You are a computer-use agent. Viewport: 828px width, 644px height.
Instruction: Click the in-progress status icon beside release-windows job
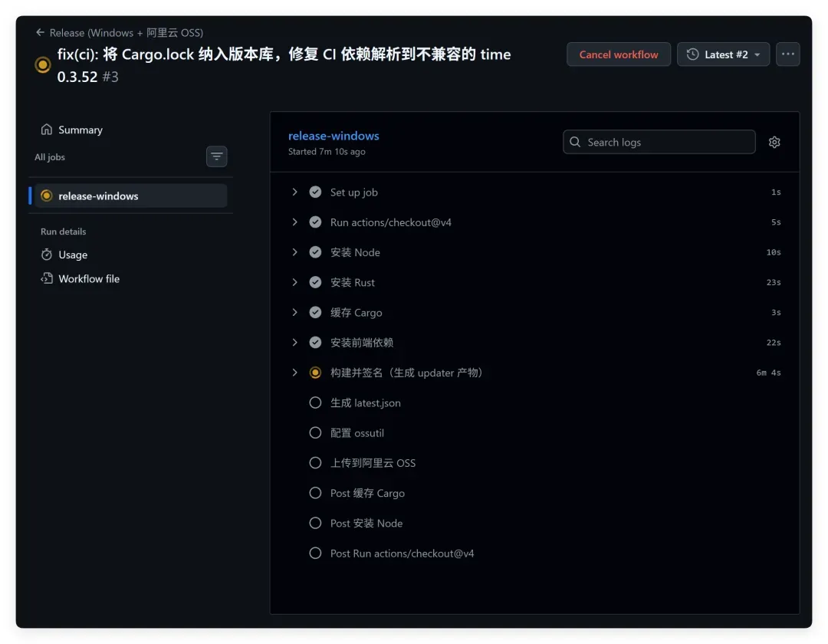point(47,195)
